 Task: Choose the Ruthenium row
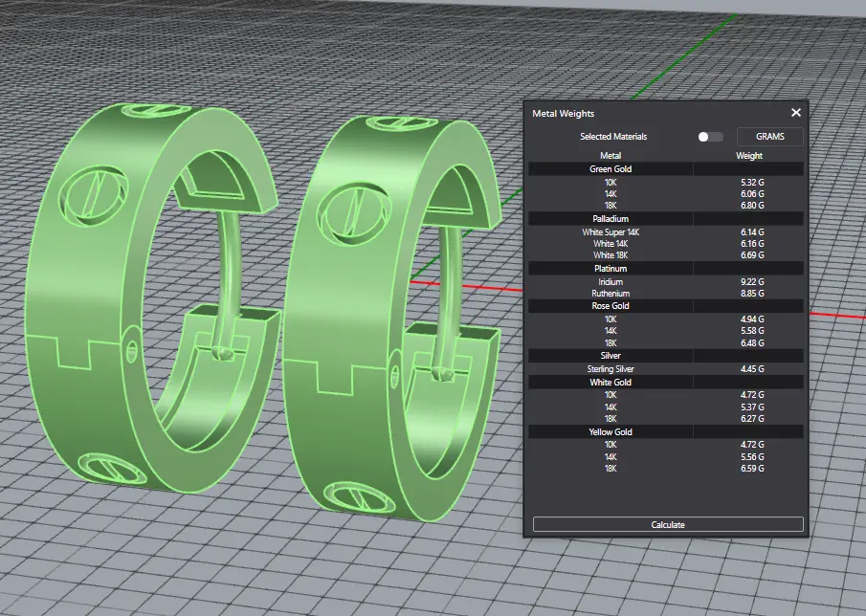[611, 294]
